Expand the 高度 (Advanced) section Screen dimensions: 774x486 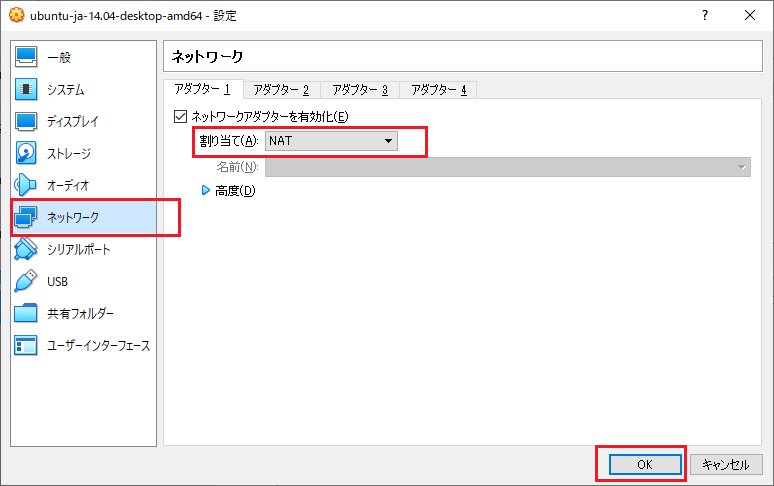pyautogui.click(x=207, y=190)
